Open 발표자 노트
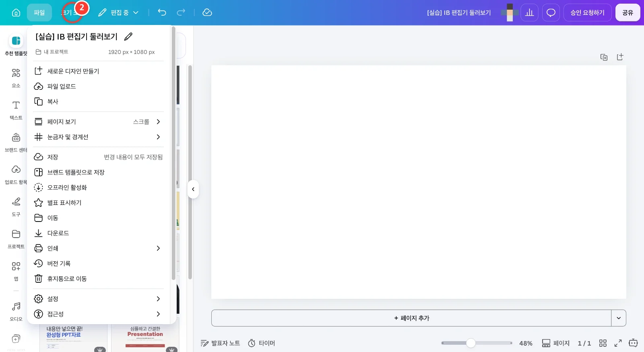Screen dimensions: 644x352 tap(220, 343)
